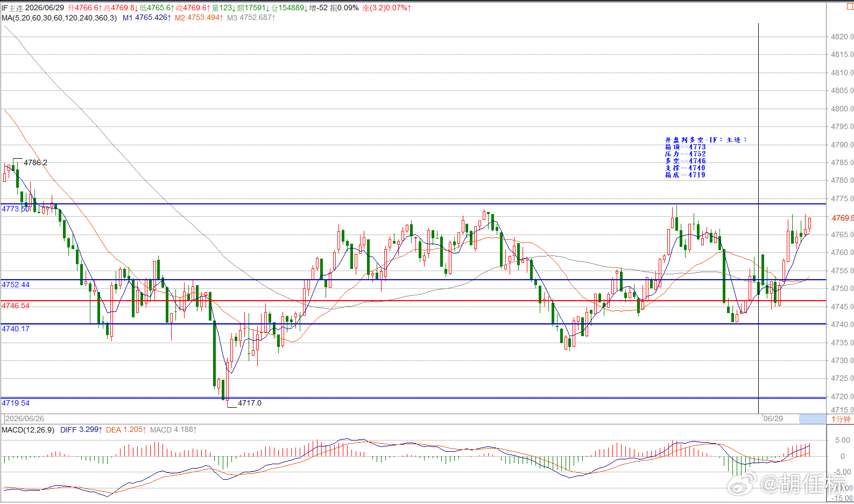Click the 多空--4746 annotation line

[685, 161]
